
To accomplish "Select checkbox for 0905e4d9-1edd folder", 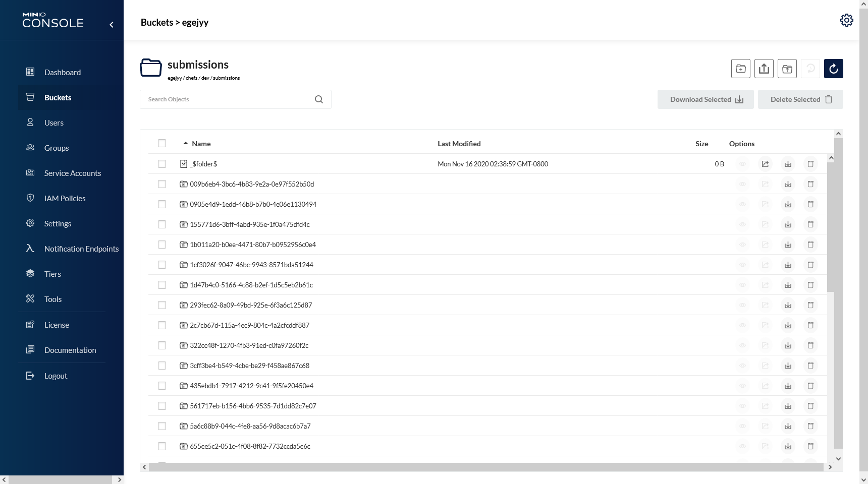I will (162, 204).
